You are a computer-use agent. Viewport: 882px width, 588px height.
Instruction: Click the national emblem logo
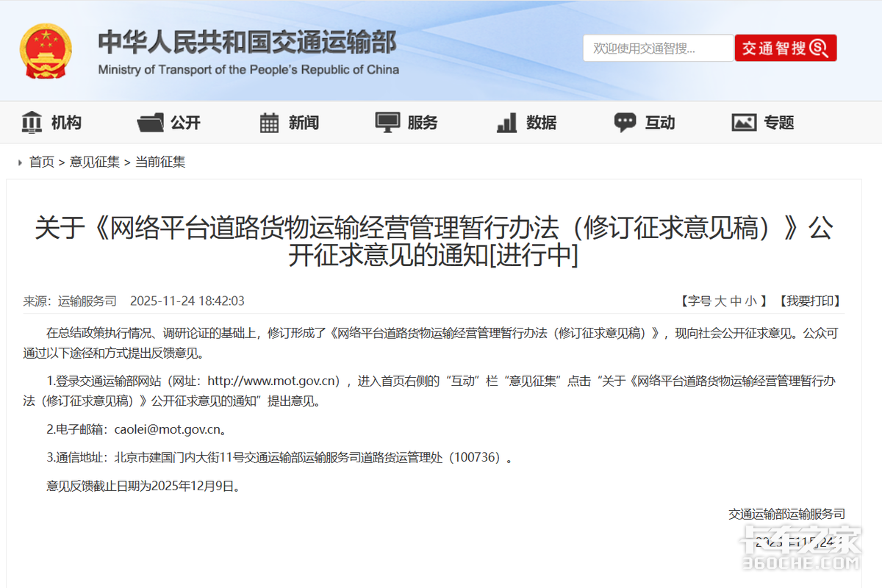click(46, 51)
